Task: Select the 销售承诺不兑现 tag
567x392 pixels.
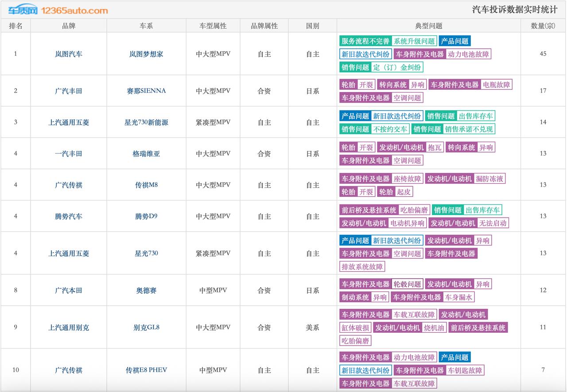Action: [x=469, y=129]
